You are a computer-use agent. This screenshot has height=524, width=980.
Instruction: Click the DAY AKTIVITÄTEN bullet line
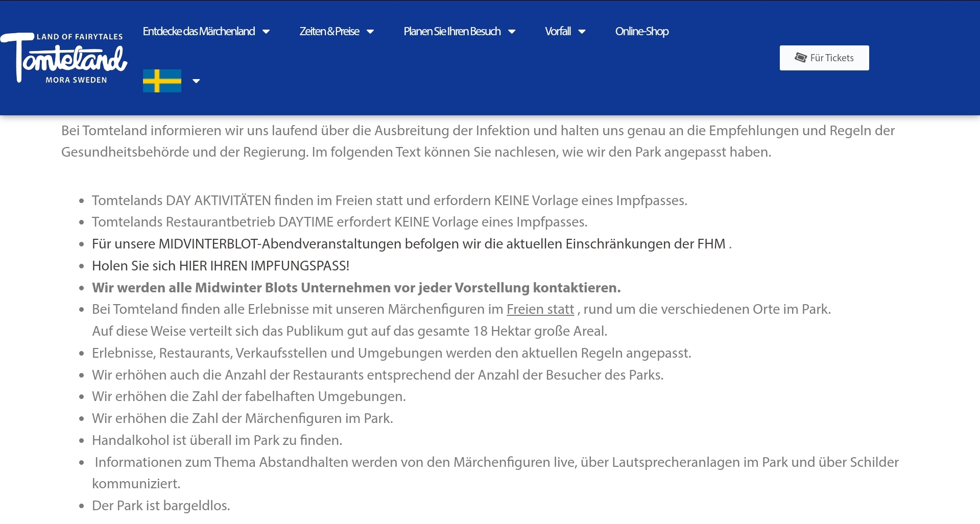(390, 201)
